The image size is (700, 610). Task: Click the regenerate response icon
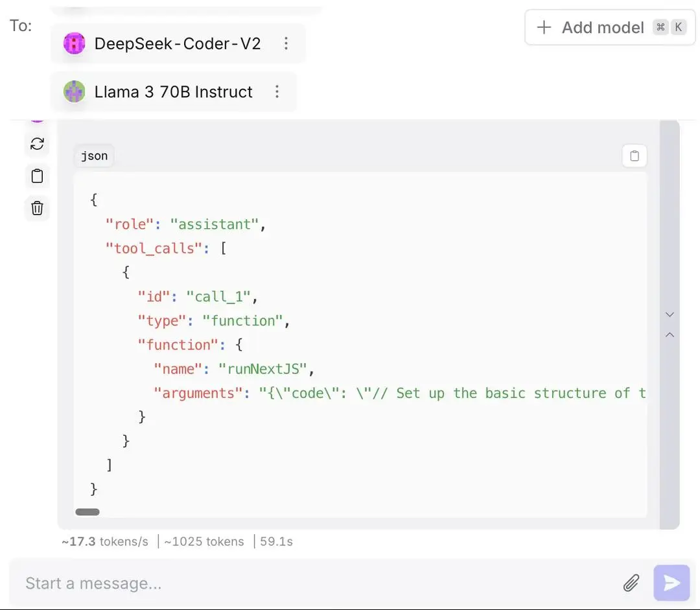click(37, 144)
